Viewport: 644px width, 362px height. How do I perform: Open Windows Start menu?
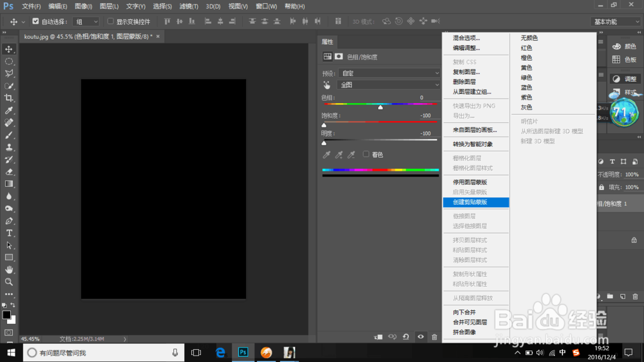pos(11,352)
